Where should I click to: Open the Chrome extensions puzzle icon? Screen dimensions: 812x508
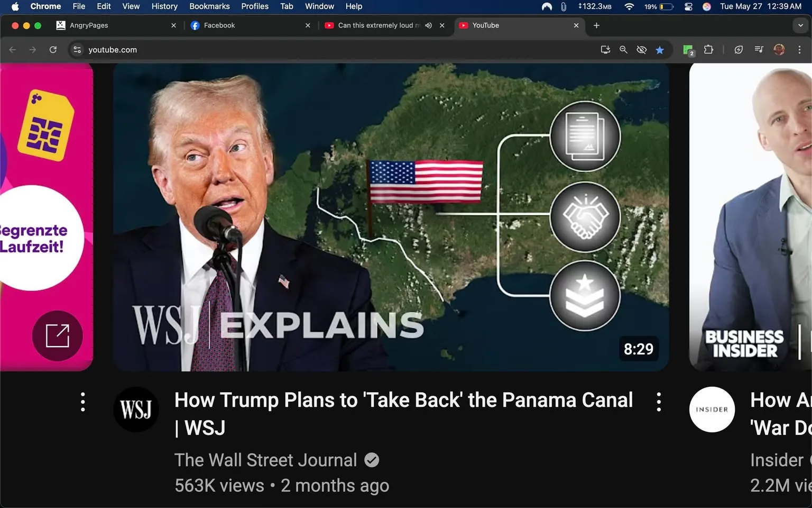tap(709, 49)
